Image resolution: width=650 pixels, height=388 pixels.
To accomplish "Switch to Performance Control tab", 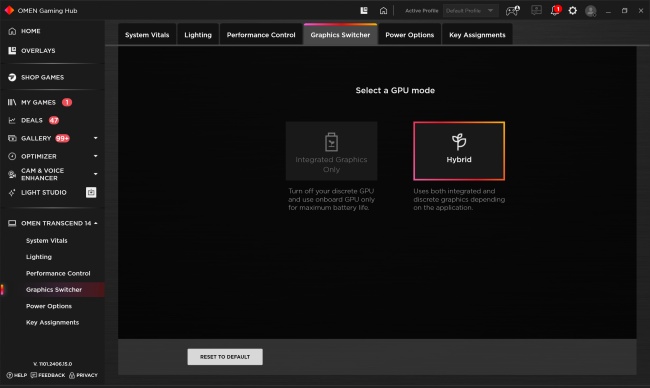I will click(261, 35).
